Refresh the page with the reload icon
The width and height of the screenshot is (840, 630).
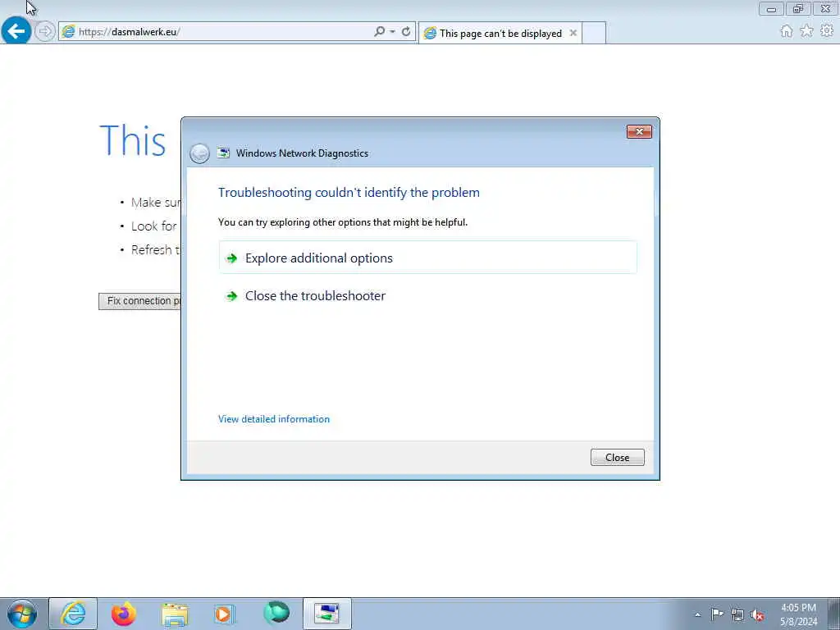406,32
